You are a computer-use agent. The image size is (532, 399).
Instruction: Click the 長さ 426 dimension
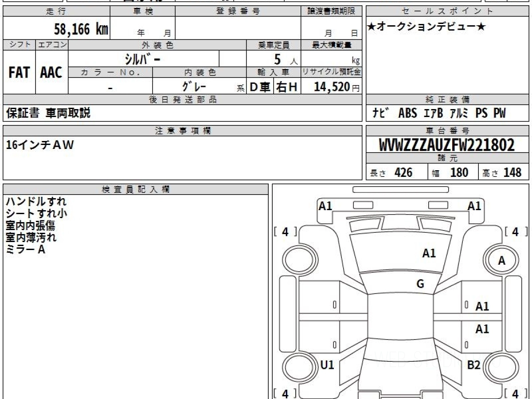click(x=391, y=172)
